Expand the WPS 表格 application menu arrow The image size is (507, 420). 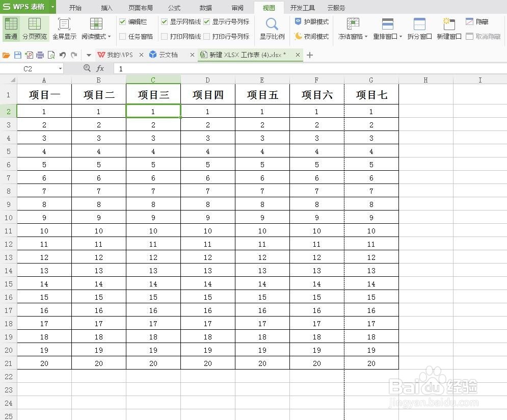click(52, 7)
